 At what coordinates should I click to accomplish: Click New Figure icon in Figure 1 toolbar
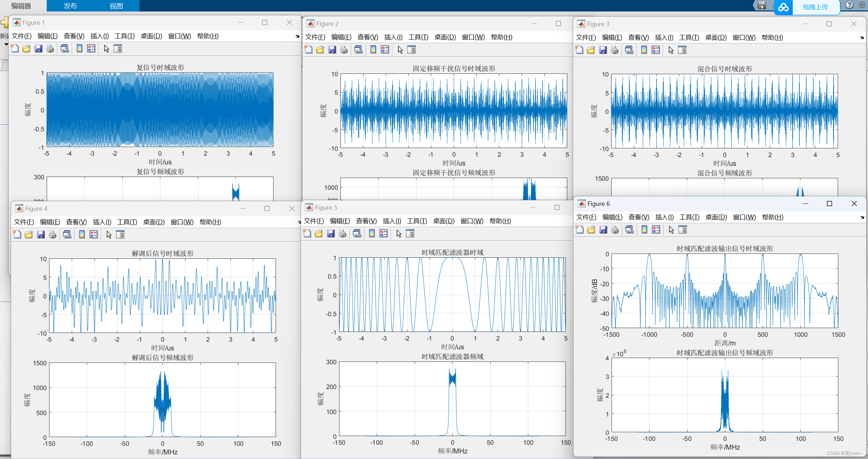tap(15, 49)
